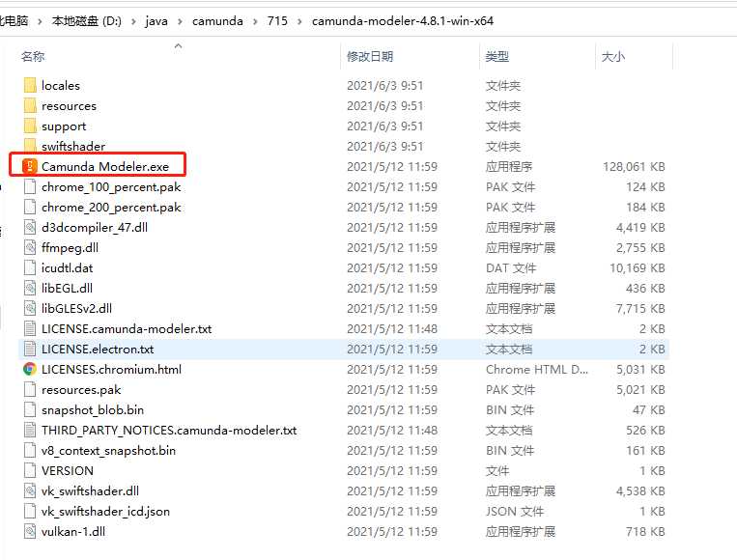The height and width of the screenshot is (560, 737).
Task: Select the file name icudtl.dat
Action: 68,267
